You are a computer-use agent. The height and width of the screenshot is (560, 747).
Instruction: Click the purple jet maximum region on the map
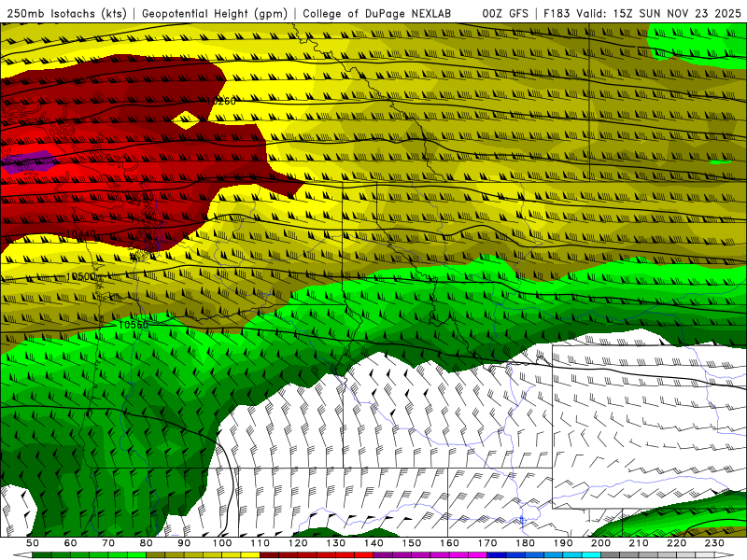30,161
